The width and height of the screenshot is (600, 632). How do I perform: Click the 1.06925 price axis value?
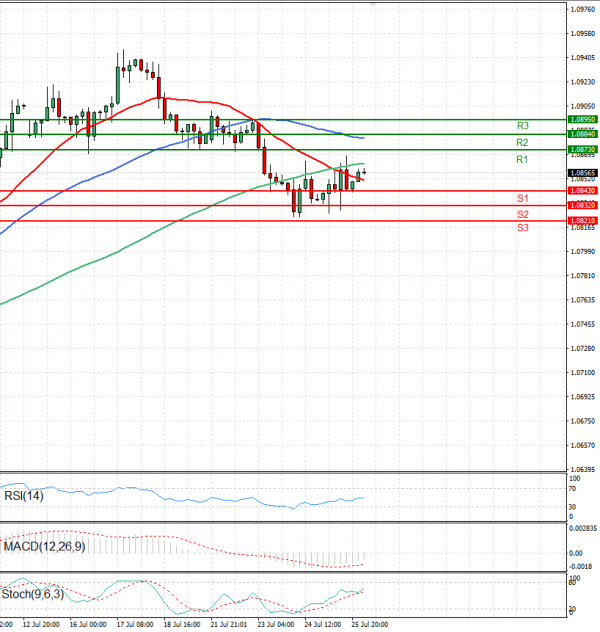583,397
